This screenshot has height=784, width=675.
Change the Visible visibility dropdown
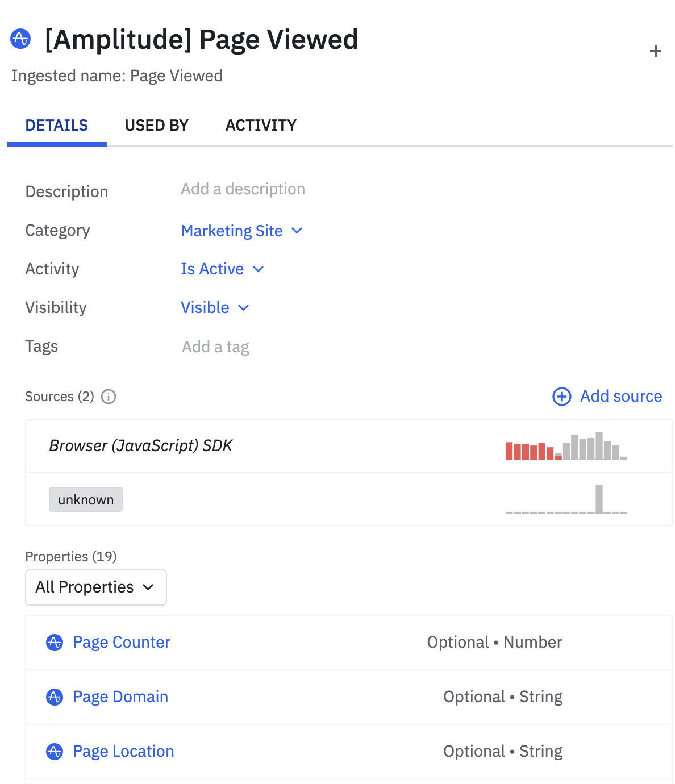pyautogui.click(x=215, y=308)
